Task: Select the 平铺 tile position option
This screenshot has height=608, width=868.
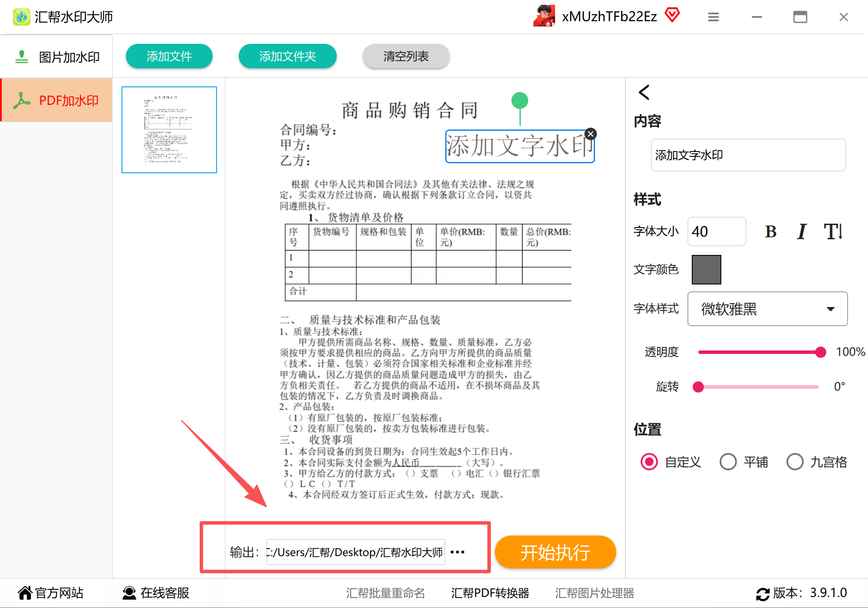Action: pos(728,462)
